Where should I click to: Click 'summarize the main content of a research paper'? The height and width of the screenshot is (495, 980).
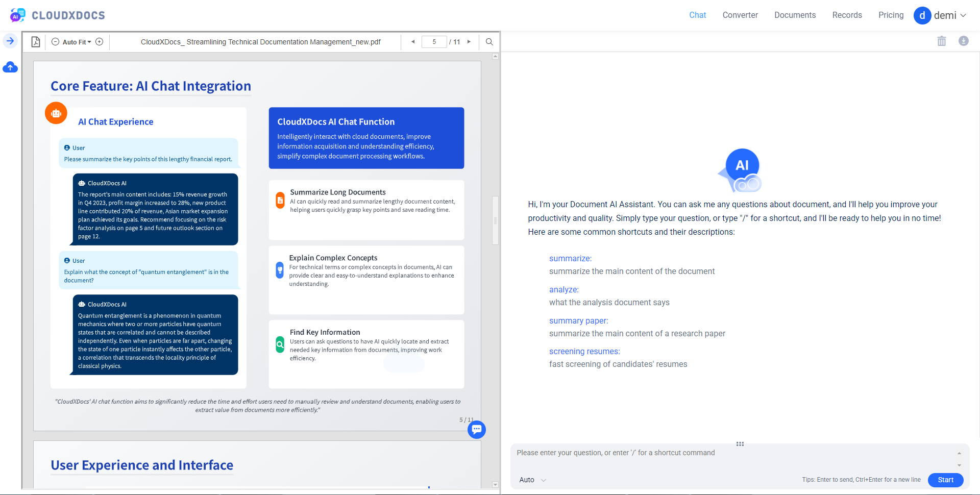coord(637,333)
